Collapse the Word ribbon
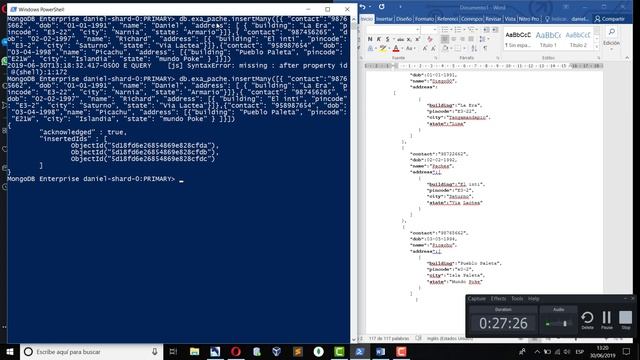Image resolution: width=640 pixels, height=360 pixels. (x=627, y=58)
